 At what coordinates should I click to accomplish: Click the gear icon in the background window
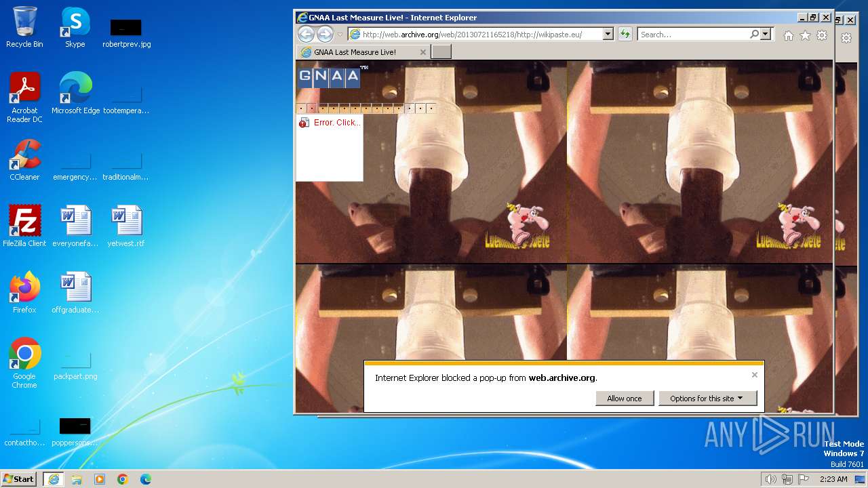(x=846, y=38)
